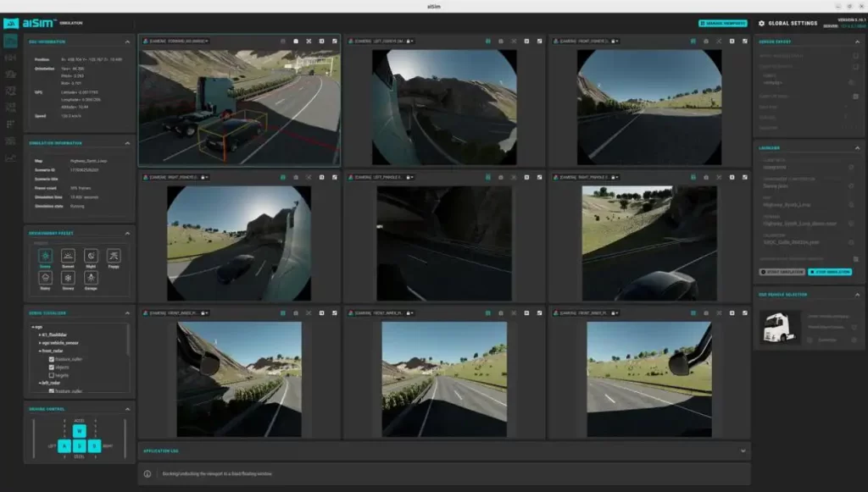Expand the Application Log panel
Viewport: 868px width, 492px height.
click(x=743, y=451)
